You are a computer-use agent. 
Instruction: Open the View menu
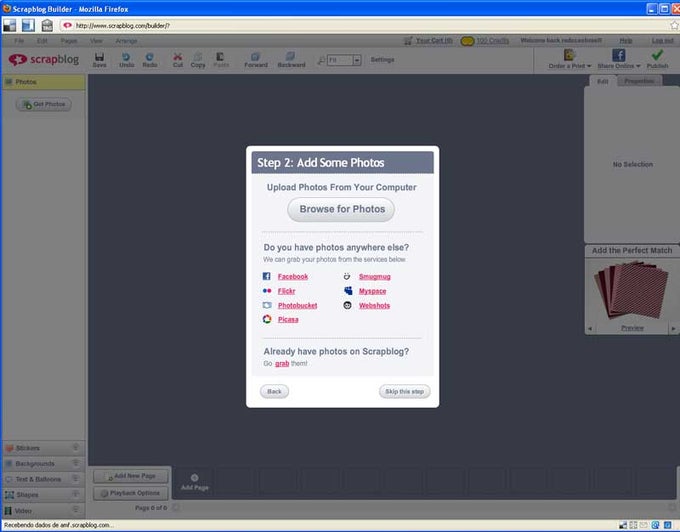(96, 41)
